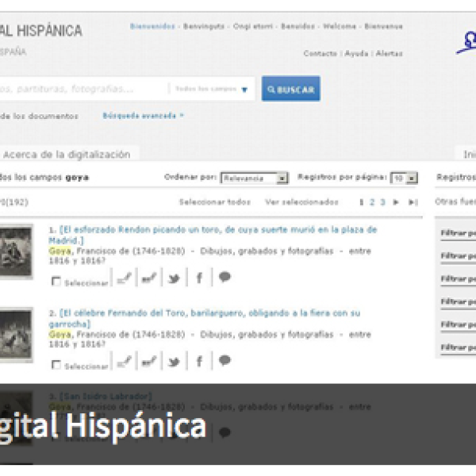Open the Alertas link
This screenshot has width=476, height=476.
click(390, 54)
